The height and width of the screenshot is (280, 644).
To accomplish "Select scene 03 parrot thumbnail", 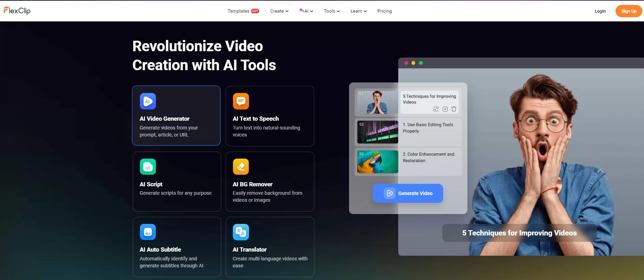I will pos(378,162).
